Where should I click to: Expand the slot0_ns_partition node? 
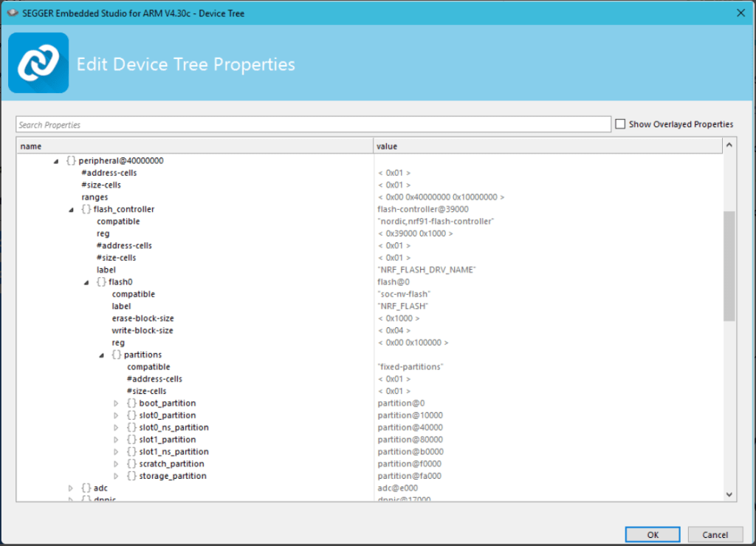point(116,428)
